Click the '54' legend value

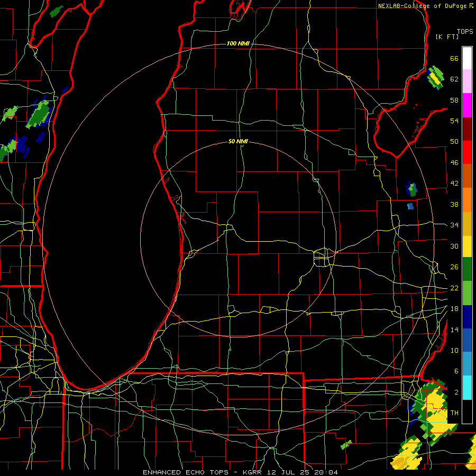click(x=454, y=121)
